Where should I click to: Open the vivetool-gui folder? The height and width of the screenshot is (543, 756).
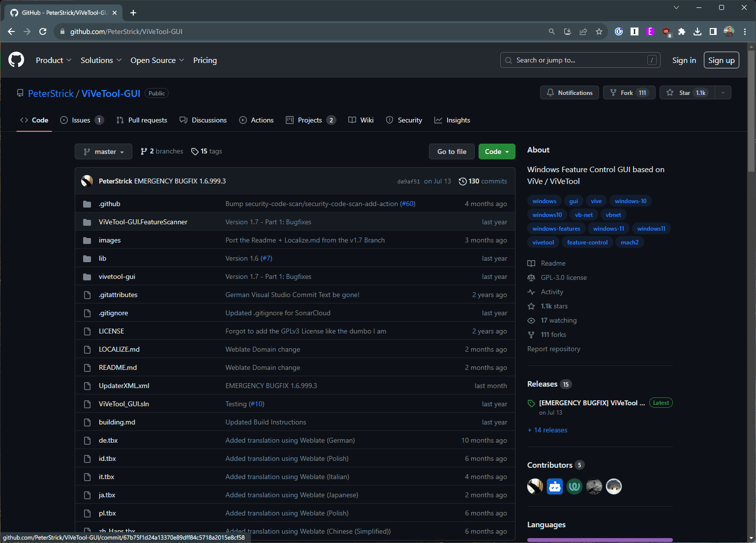117,276
